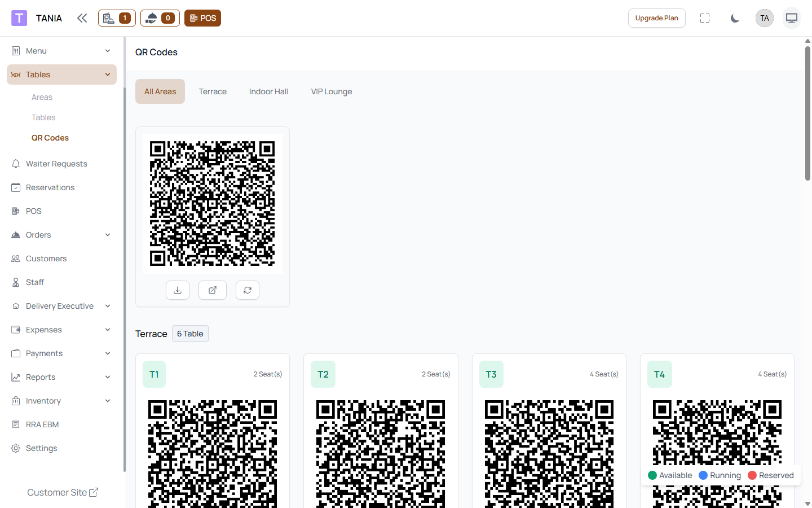Select QR Codes submenu item
The width and height of the screenshot is (812, 508).
pos(50,138)
